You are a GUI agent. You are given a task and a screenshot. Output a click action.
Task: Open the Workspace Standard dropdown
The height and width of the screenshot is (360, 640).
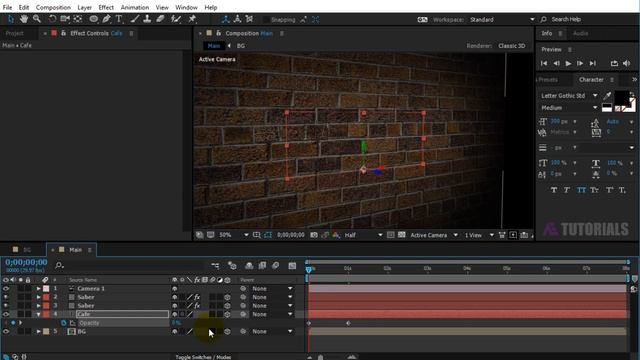502,20
